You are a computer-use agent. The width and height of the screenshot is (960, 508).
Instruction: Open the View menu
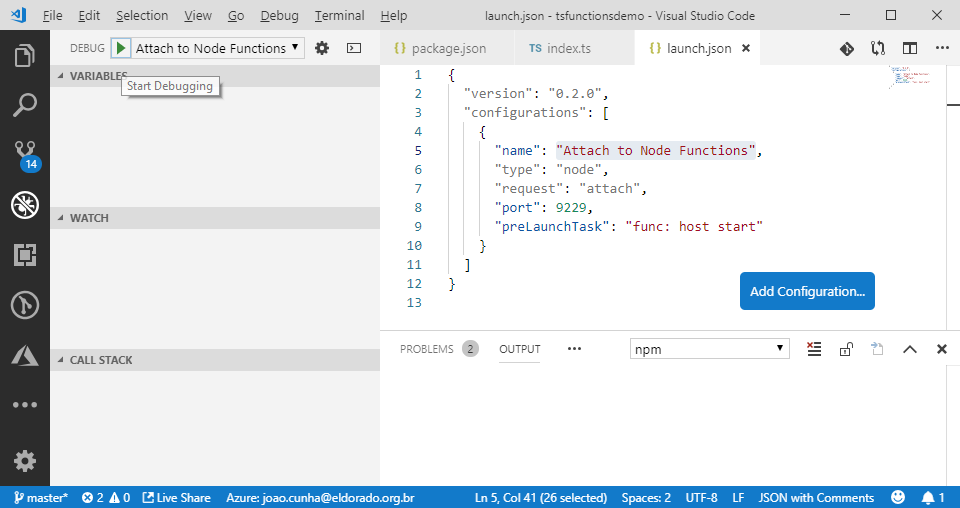click(198, 15)
